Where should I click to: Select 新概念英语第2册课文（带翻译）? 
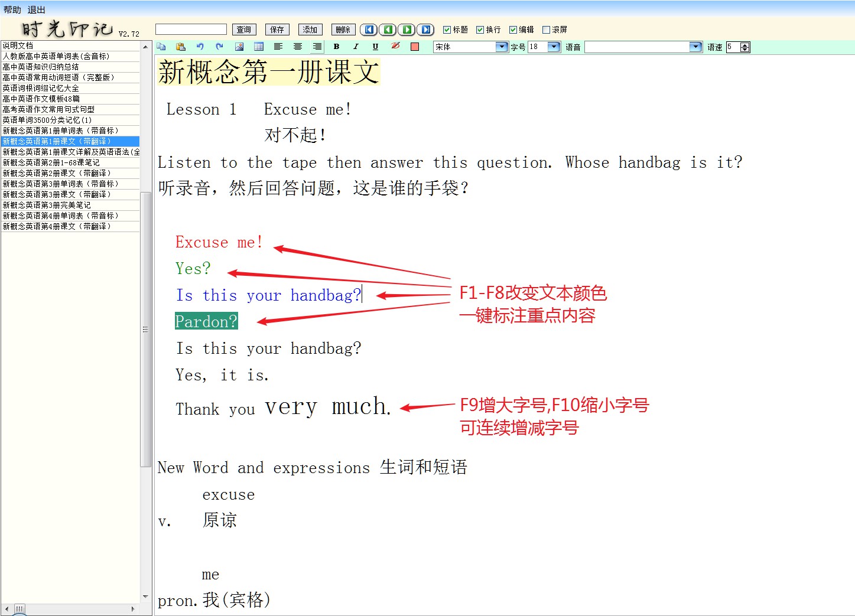tap(70, 173)
